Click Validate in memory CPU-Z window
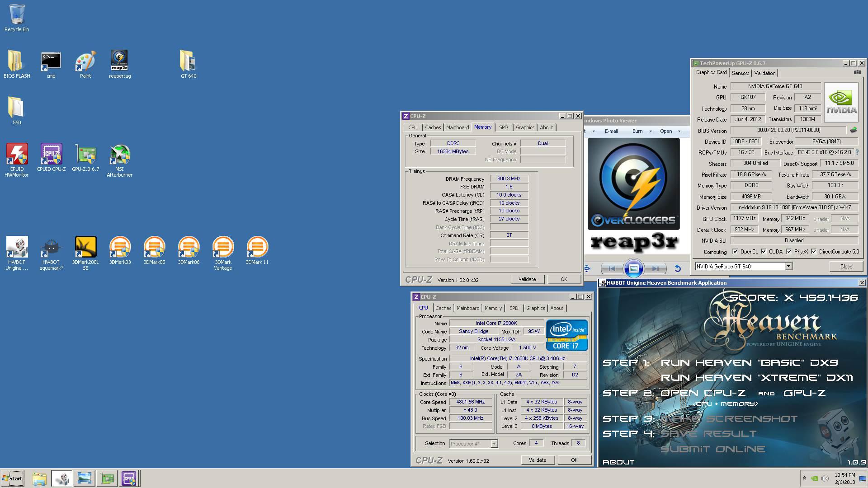The height and width of the screenshot is (488, 868). tap(527, 279)
